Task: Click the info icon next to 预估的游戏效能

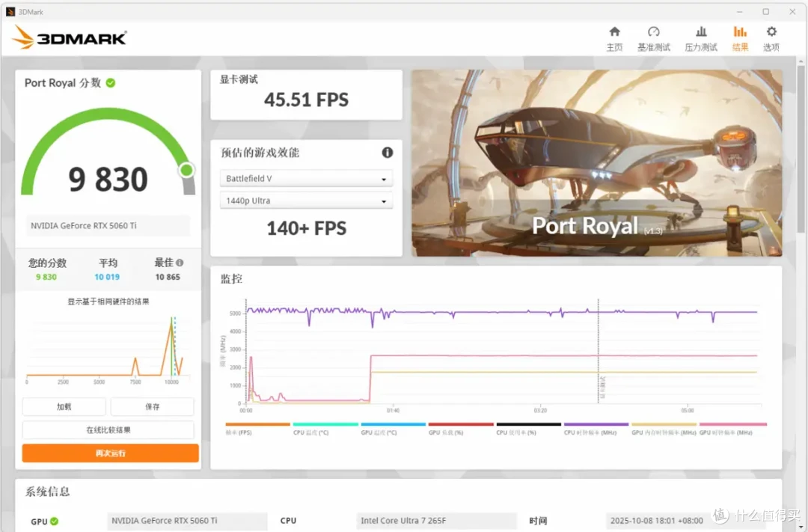Action: click(x=388, y=152)
